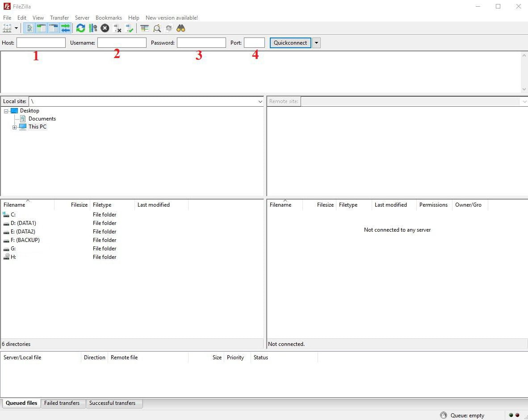Expand the Local site path dropdown
This screenshot has height=420, width=528.
[x=260, y=101]
